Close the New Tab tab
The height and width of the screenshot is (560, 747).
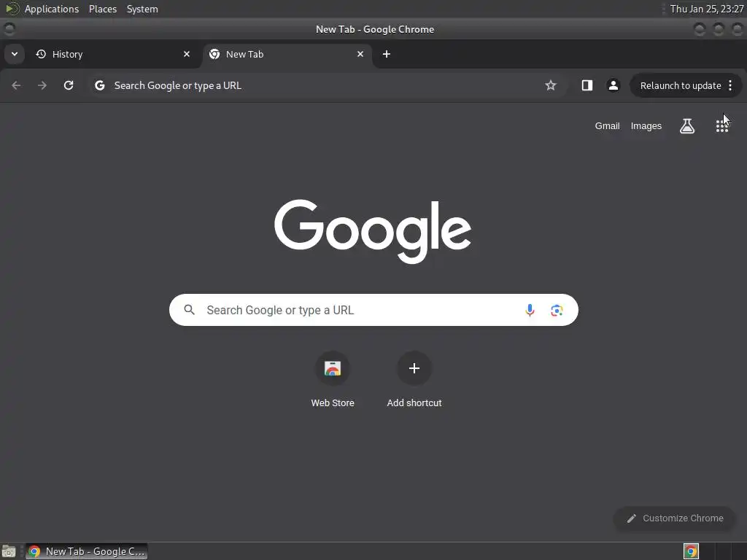pos(360,54)
